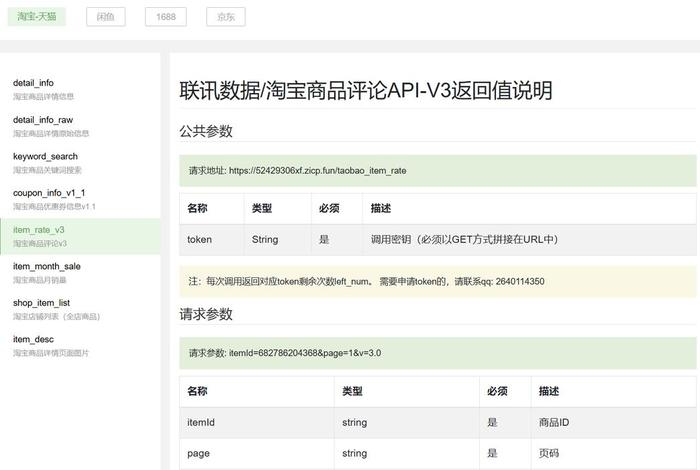This screenshot has height=470, width=700.
Task: Select the 淘宝-天猫 platform tab
Action: [x=37, y=17]
